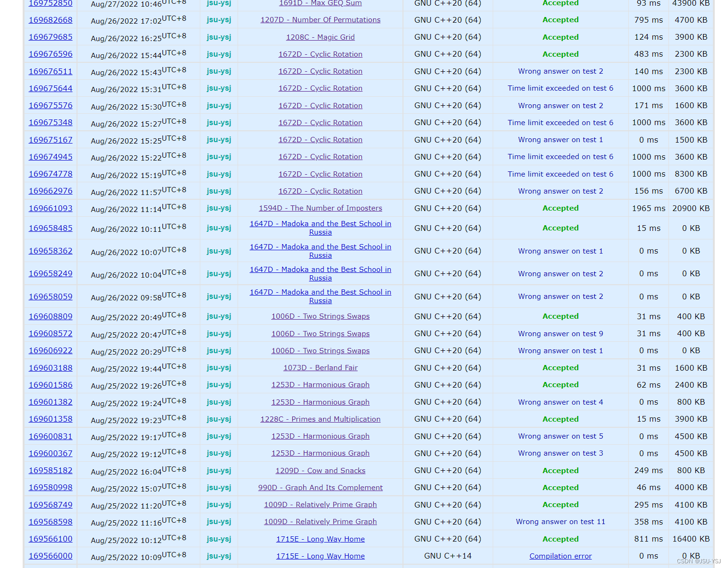
Task: Select the "20900 KB" memory cell
Action: click(x=691, y=208)
